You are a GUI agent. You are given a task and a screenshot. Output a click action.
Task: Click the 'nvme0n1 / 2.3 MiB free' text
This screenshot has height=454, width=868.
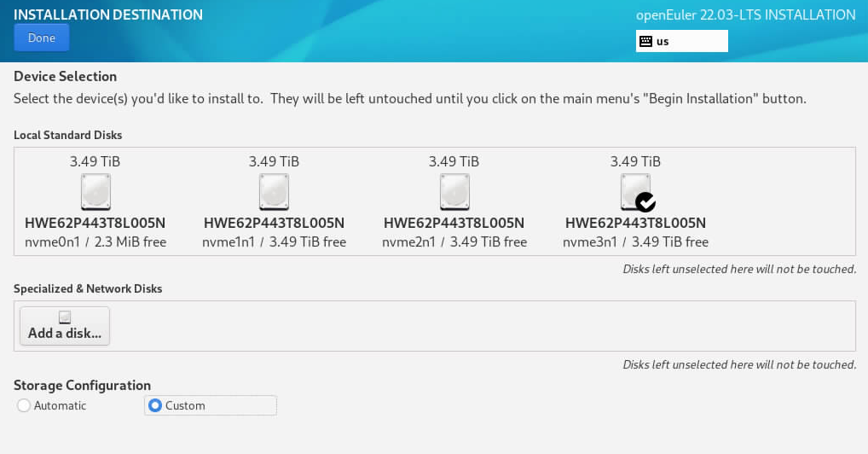coord(95,242)
